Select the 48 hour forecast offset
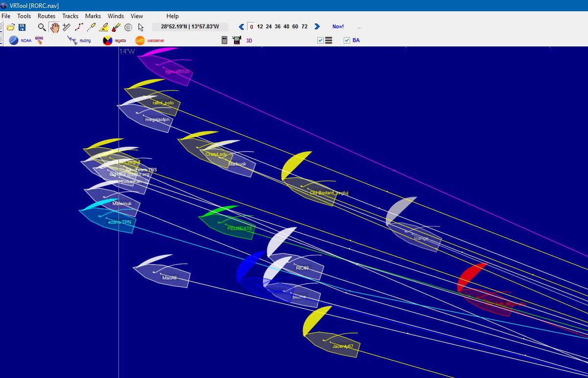 286,26
